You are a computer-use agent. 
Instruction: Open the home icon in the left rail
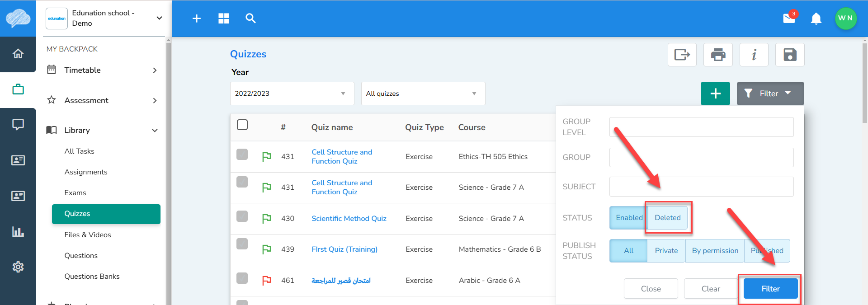tap(18, 54)
